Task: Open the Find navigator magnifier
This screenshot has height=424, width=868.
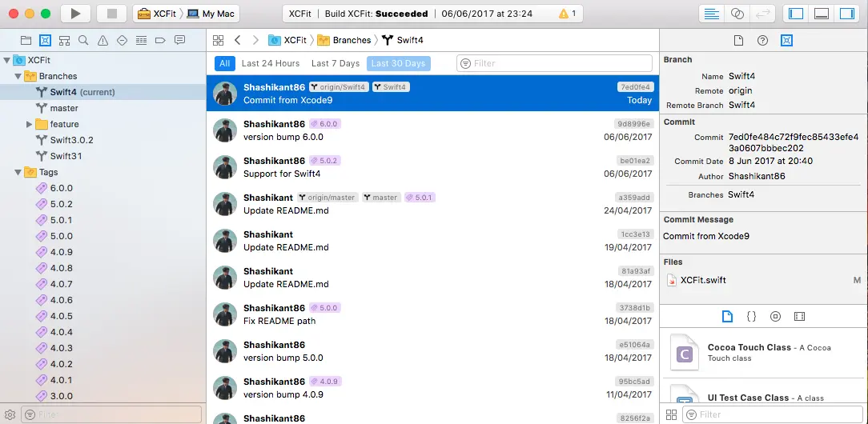Action: point(83,40)
